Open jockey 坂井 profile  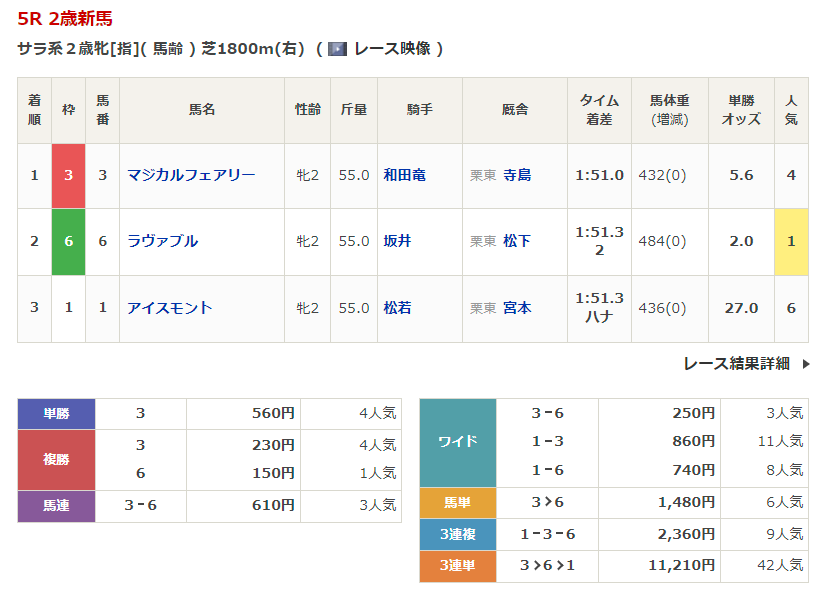pyautogui.click(x=397, y=241)
